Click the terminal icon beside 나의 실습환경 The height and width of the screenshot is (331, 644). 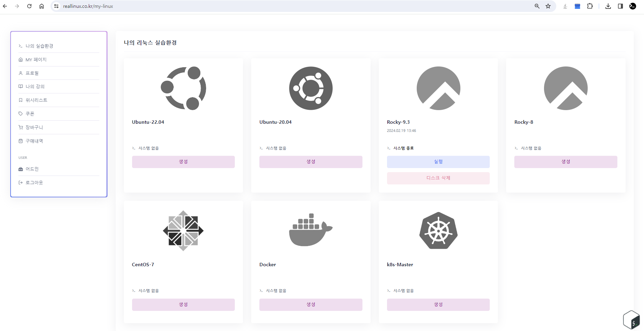click(20, 46)
